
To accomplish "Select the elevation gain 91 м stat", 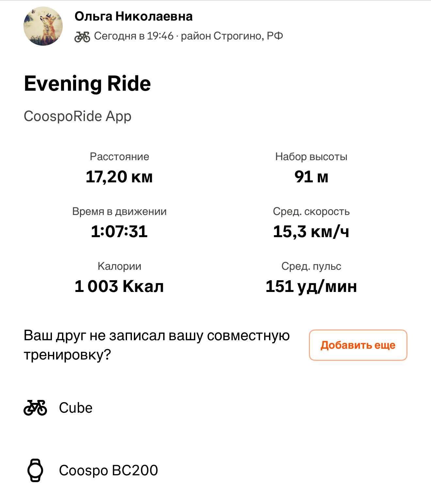I will click(x=311, y=176).
